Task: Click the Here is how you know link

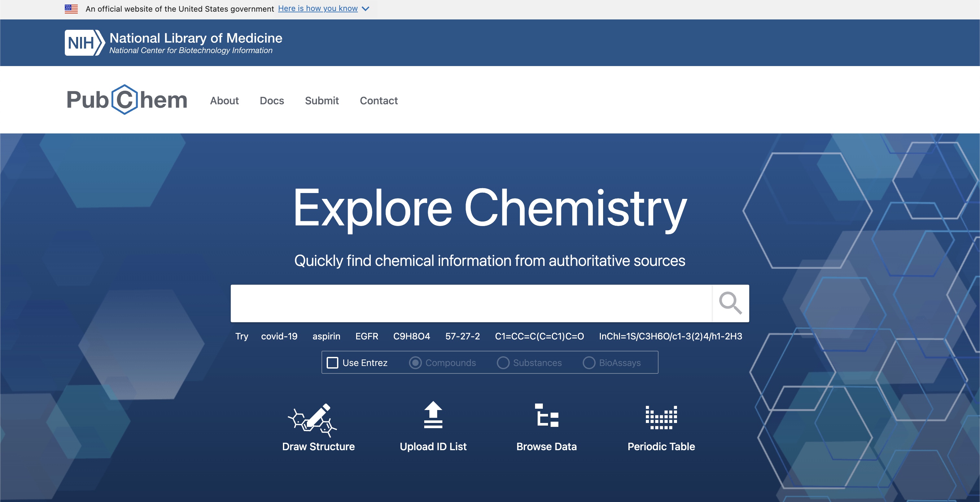Action: [318, 8]
